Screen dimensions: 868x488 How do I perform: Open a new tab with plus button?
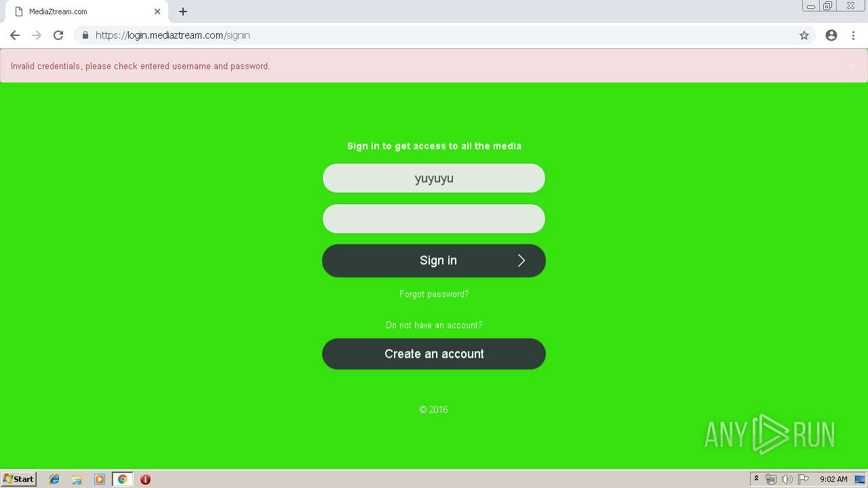click(x=183, y=12)
